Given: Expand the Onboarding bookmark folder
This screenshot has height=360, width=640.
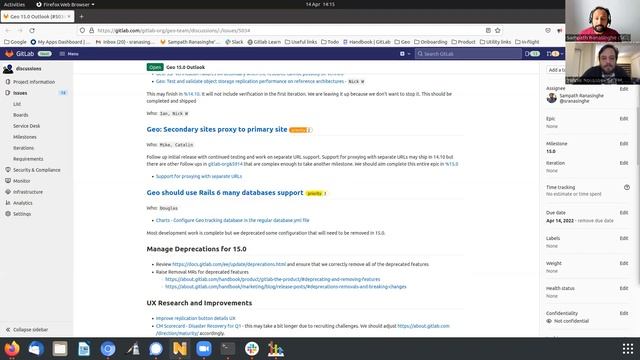Looking at the screenshot, I should point(431,42).
